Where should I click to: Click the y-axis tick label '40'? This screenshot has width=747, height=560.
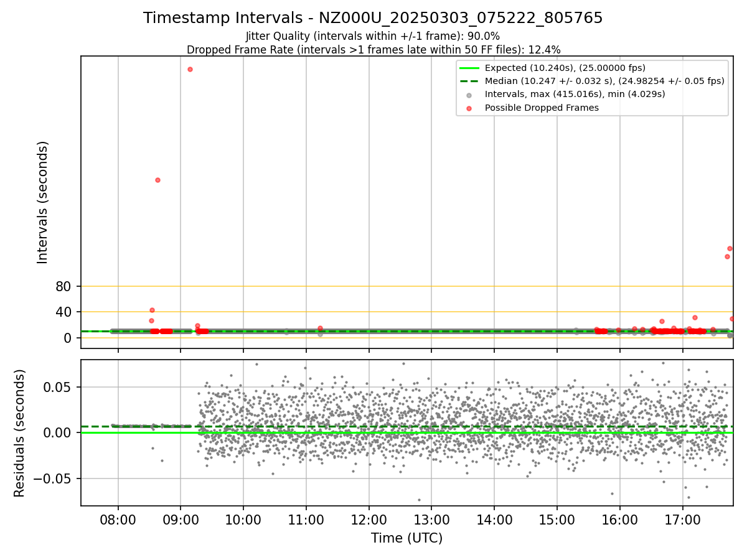[64, 312]
